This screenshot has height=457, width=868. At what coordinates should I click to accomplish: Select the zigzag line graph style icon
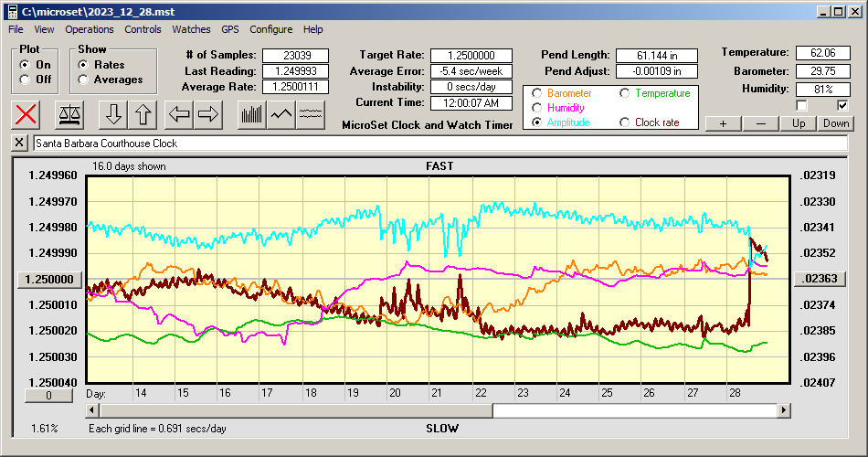pos(281,114)
